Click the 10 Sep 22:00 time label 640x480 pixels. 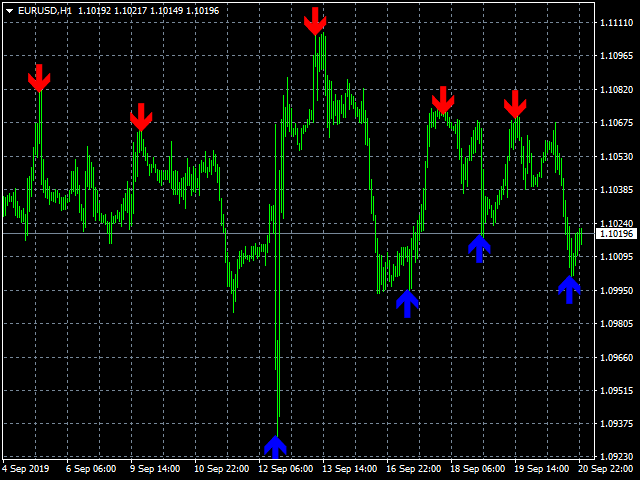221,469
